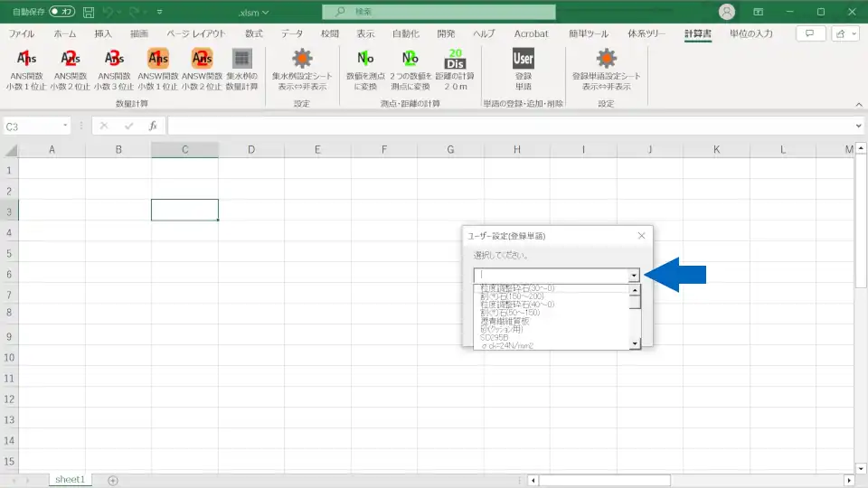
Task: Open the undo history dropdown arrow
Action: [118, 12]
